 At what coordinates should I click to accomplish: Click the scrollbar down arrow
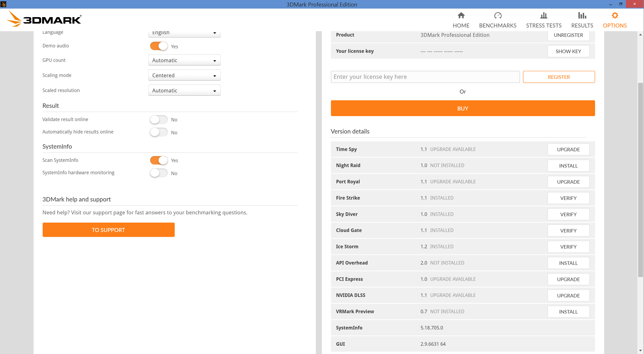pyautogui.click(x=640, y=350)
